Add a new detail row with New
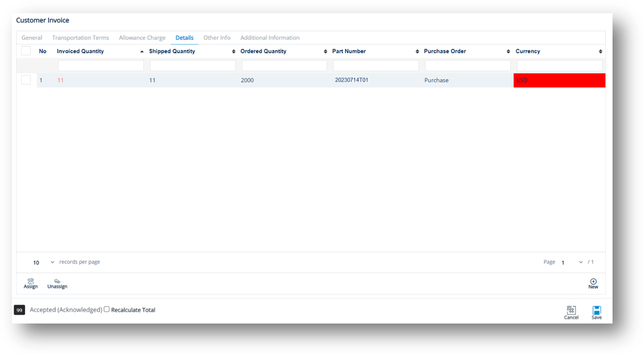The image size is (644, 355). [x=593, y=283]
